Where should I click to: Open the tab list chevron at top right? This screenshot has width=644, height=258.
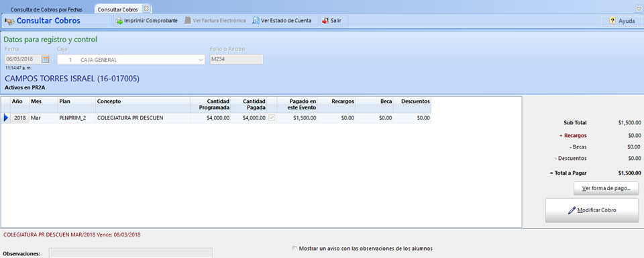638,8
